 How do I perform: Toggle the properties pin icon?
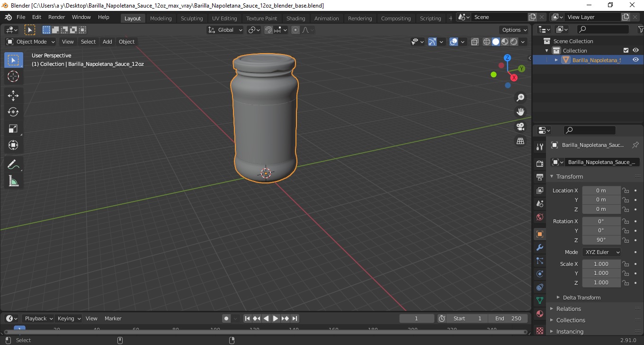(635, 145)
